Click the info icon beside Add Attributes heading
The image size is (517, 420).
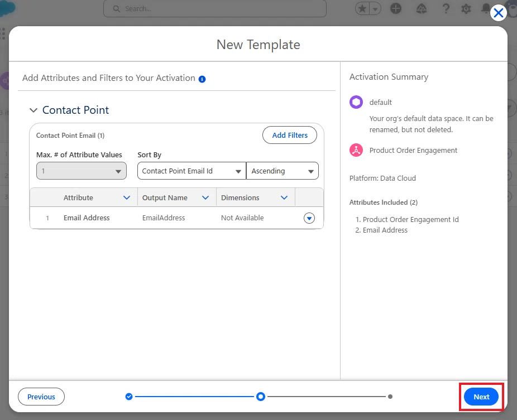coord(202,79)
